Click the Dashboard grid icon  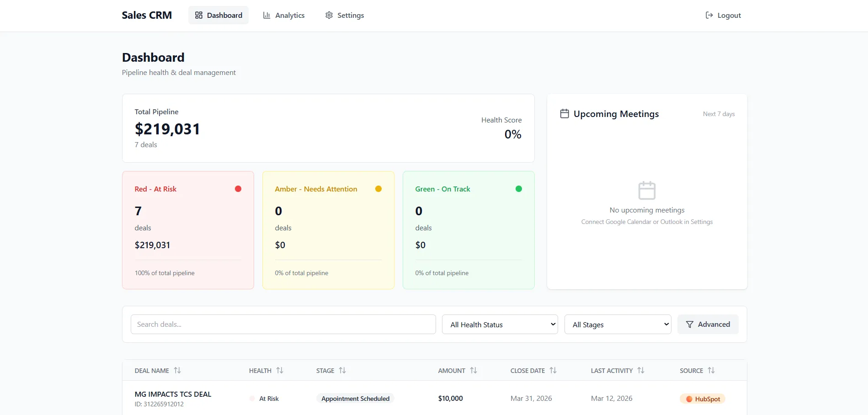[x=199, y=15]
